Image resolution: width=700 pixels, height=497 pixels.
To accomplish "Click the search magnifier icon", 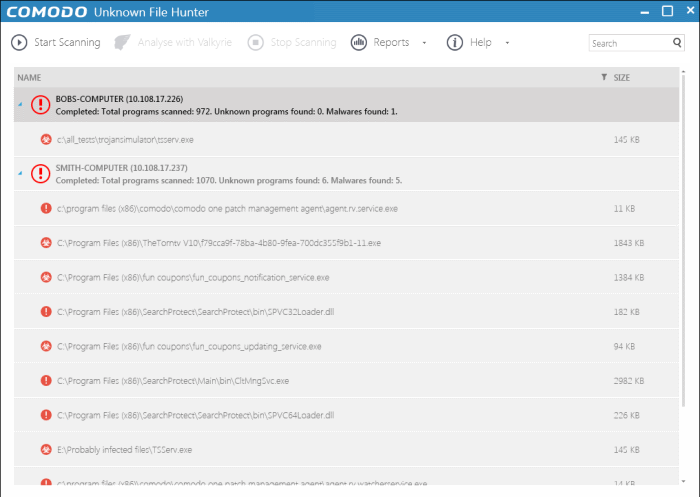I will click(x=677, y=43).
